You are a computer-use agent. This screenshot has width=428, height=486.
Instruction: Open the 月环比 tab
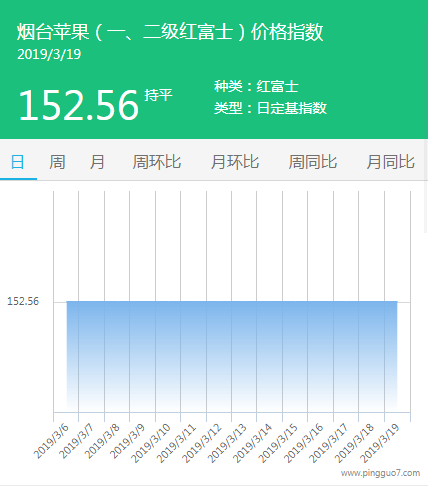[x=235, y=162]
